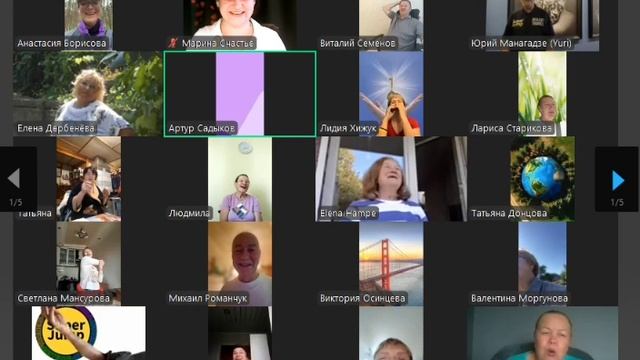This screenshot has height=360, width=640.
Task: Click the name label Елена Дербенёва
Action: [56, 128]
